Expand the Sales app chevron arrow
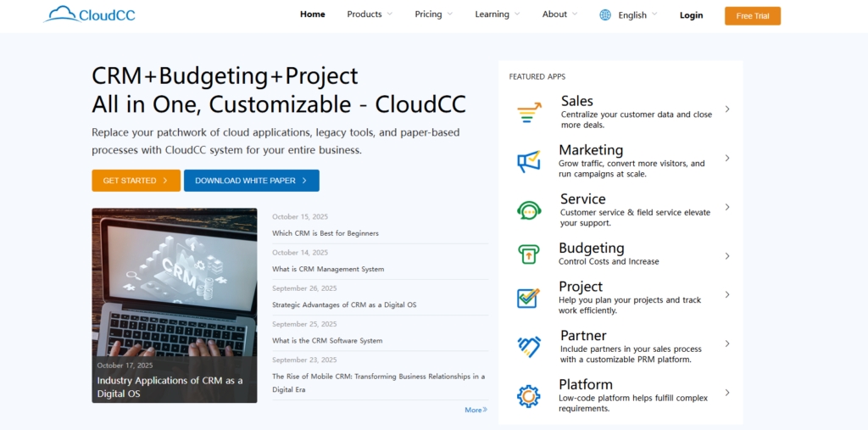 tap(727, 109)
